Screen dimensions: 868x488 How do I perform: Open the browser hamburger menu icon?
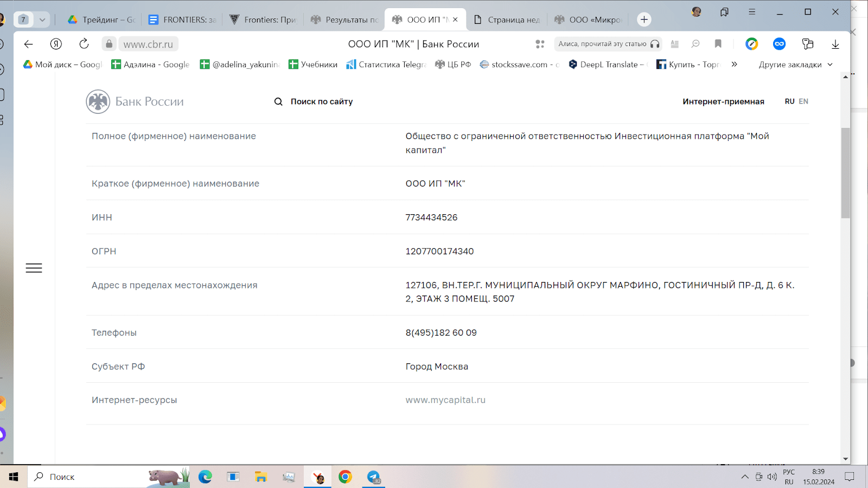pos(752,12)
